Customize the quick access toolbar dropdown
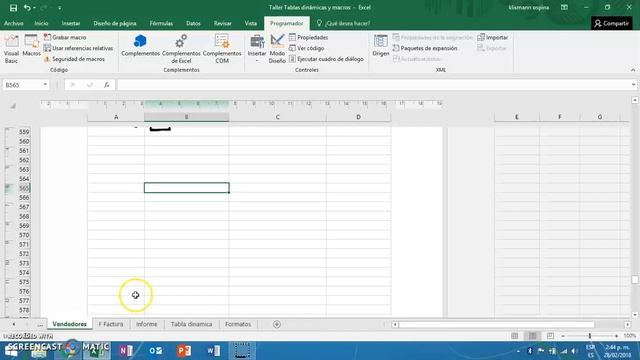This screenshot has height=360, width=640. (x=60, y=8)
